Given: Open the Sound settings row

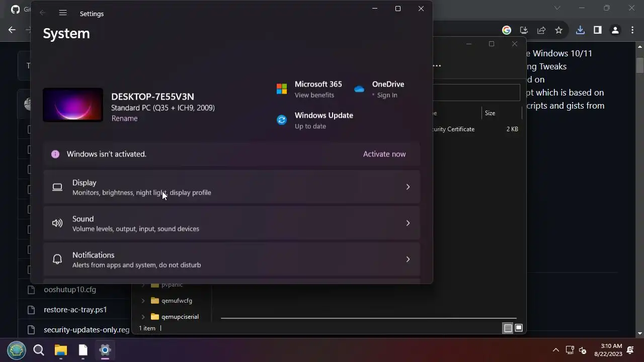Looking at the screenshot, I should (231, 223).
